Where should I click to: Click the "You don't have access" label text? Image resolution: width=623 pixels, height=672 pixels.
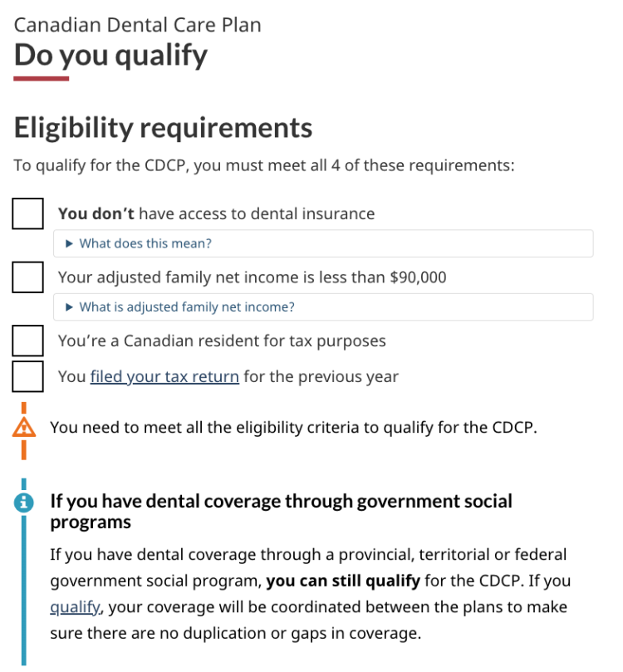(x=216, y=213)
